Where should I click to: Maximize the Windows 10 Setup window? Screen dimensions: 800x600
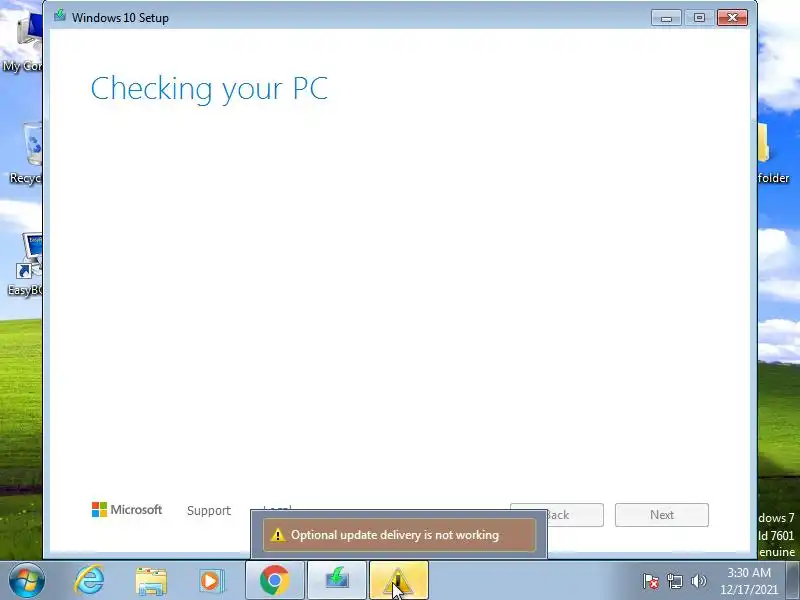click(x=699, y=18)
